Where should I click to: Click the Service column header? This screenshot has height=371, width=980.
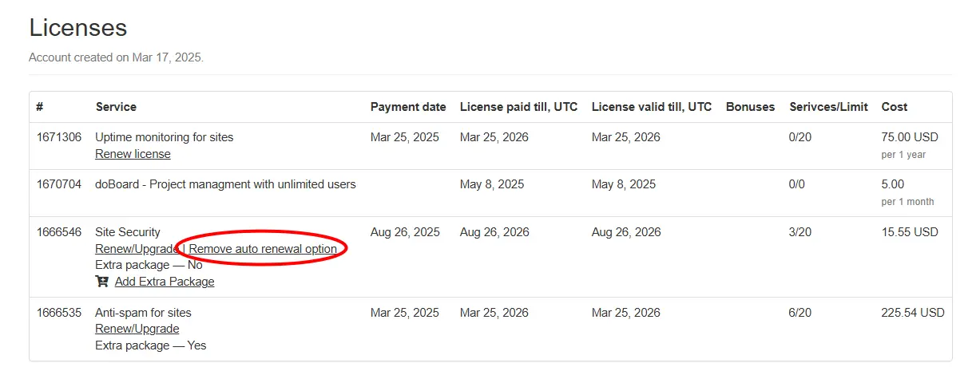click(116, 107)
